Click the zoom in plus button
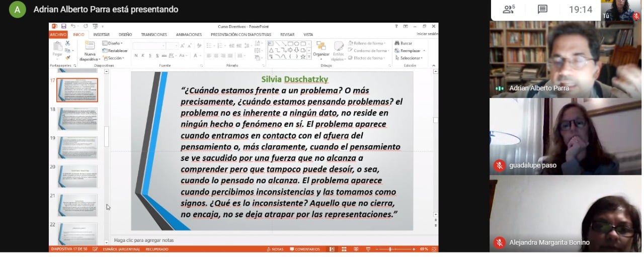 point(414,249)
